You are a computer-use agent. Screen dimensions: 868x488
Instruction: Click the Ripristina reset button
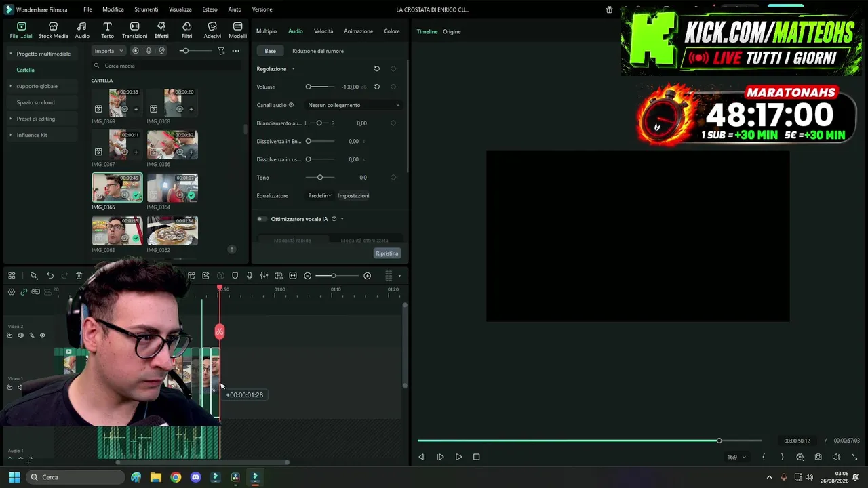(x=387, y=253)
